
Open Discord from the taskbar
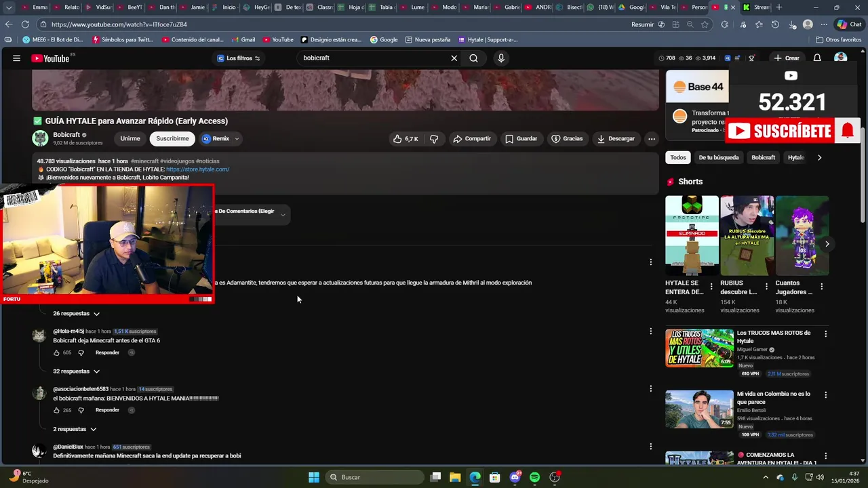click(515, 477)
